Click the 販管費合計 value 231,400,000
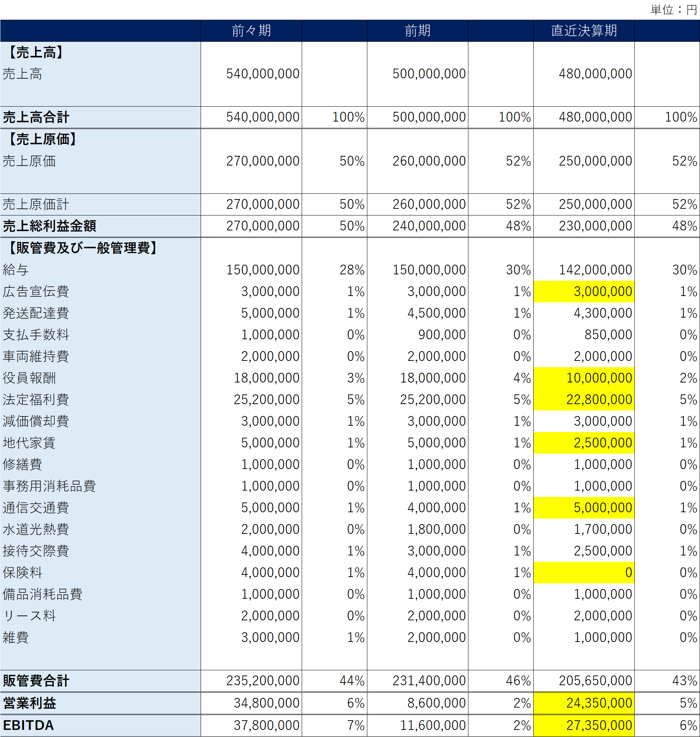The width and height of the screenshot is (700, 737). tap(429, 681)
